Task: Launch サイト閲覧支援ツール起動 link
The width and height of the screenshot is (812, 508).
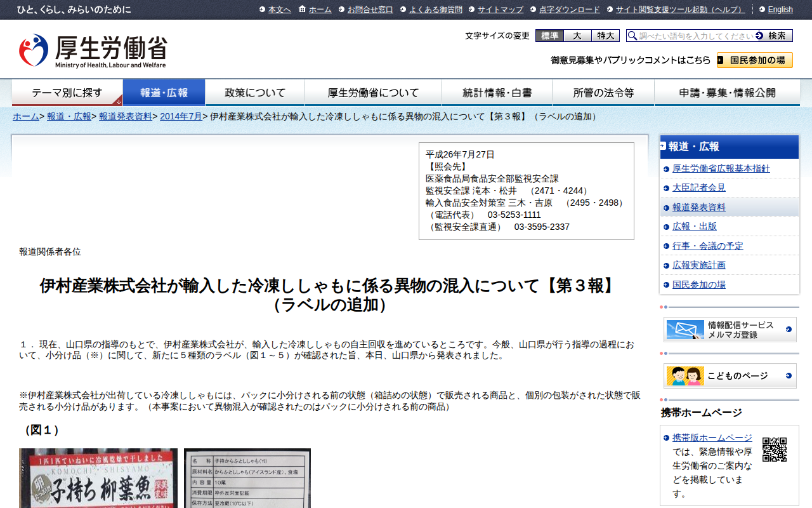Action: (x=681, y=10)
